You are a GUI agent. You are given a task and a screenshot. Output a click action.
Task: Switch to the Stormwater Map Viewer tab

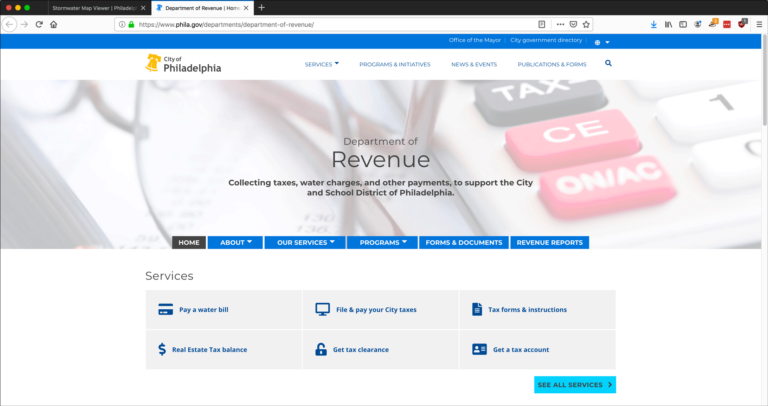[93, 8]
